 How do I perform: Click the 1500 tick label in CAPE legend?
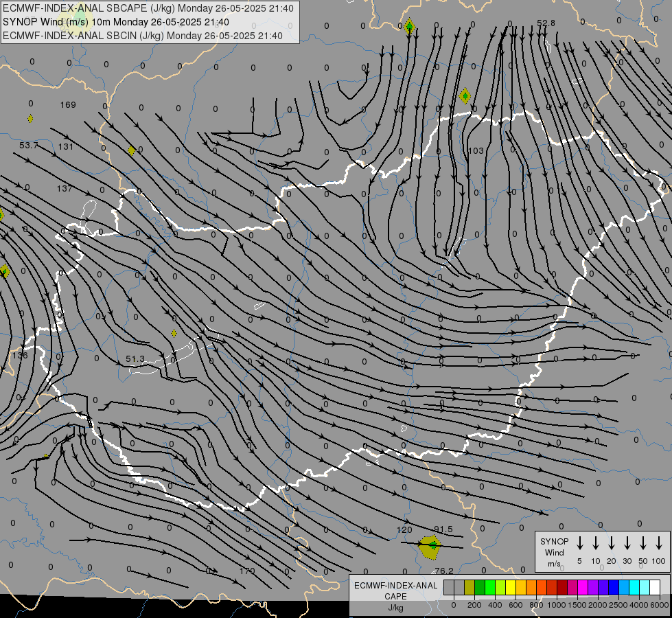coord(577,605)
